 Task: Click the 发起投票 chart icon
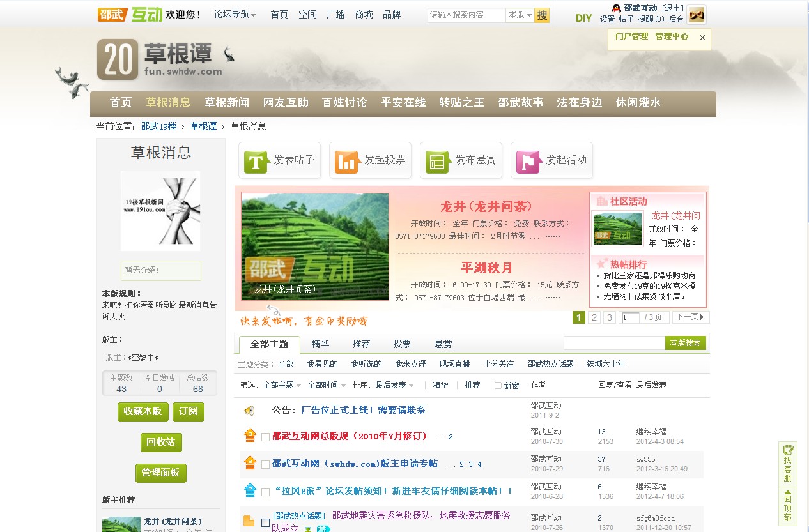click(x=346, y=161)
